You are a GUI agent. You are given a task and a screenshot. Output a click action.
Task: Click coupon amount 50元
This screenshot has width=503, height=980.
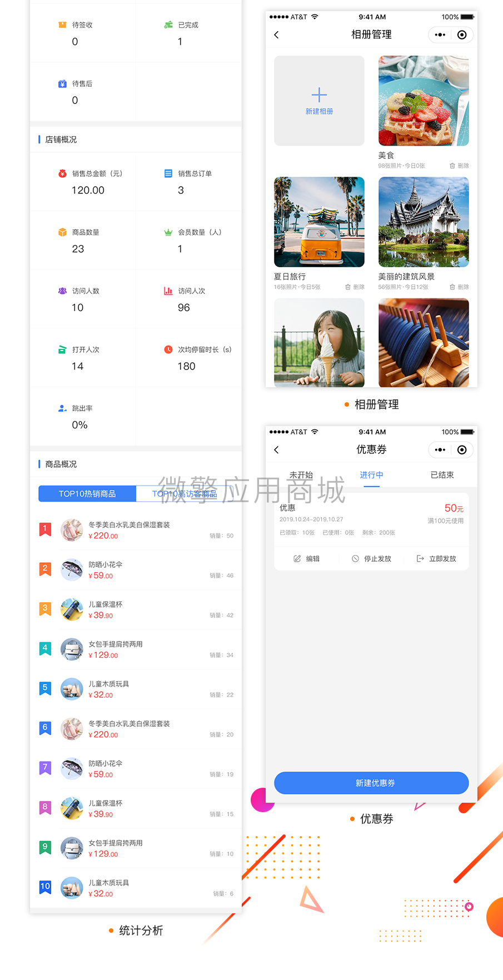pyautogui.click(x=454, y=508)
